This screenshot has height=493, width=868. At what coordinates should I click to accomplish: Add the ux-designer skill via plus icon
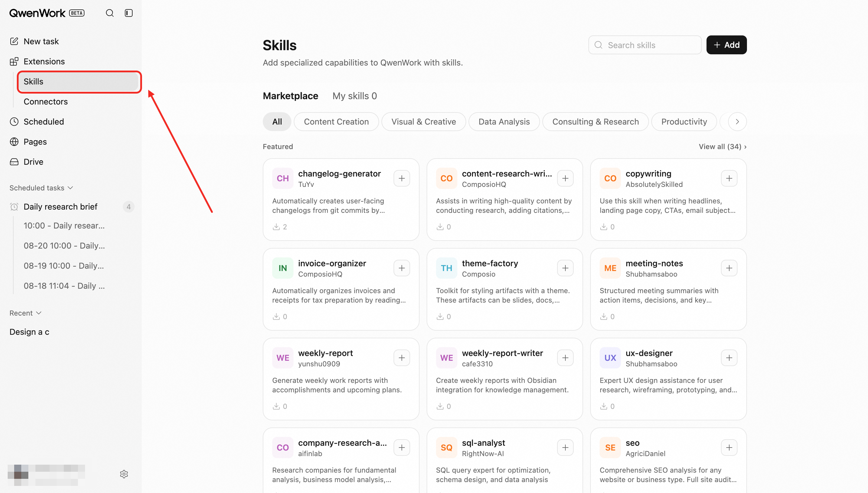[x=729, y=357]
